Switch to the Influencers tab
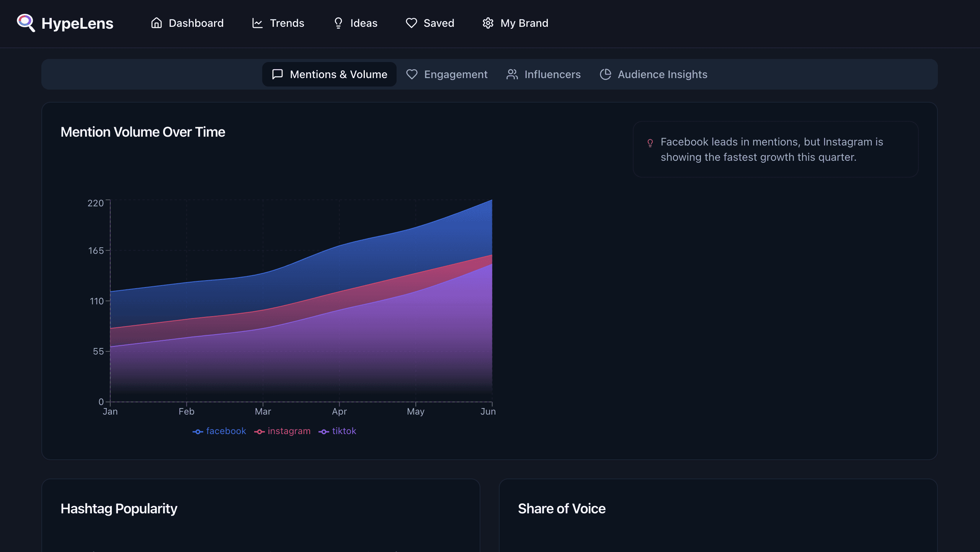The height and width of the screenshot is (552, 980). tap(543, 74)
